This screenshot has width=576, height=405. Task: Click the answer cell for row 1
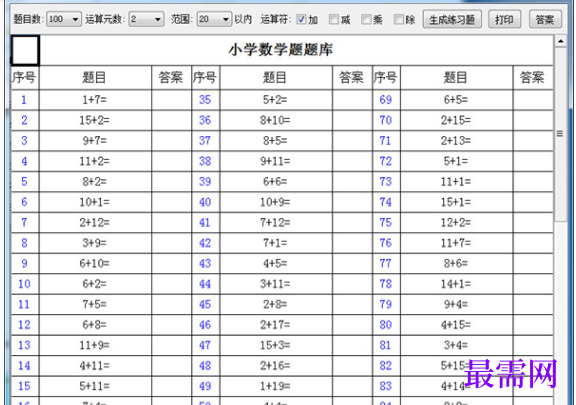point(171,100)
